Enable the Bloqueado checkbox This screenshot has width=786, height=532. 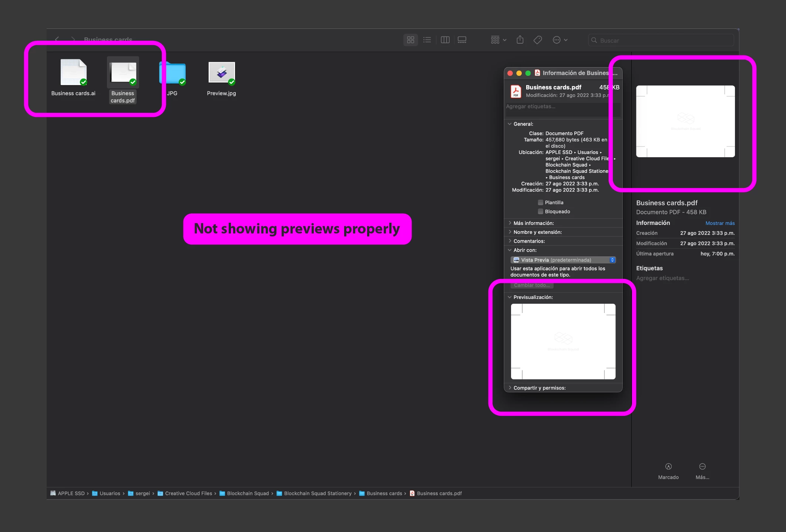pyautogui.click(x=541, y=212)
